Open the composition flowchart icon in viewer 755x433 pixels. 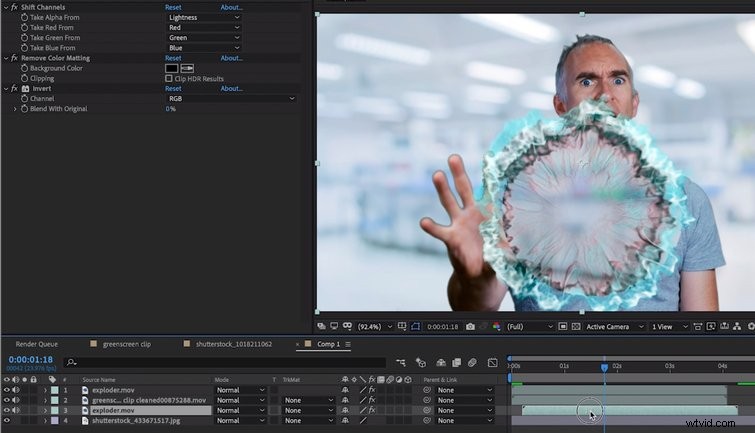[x=737, y=327]
